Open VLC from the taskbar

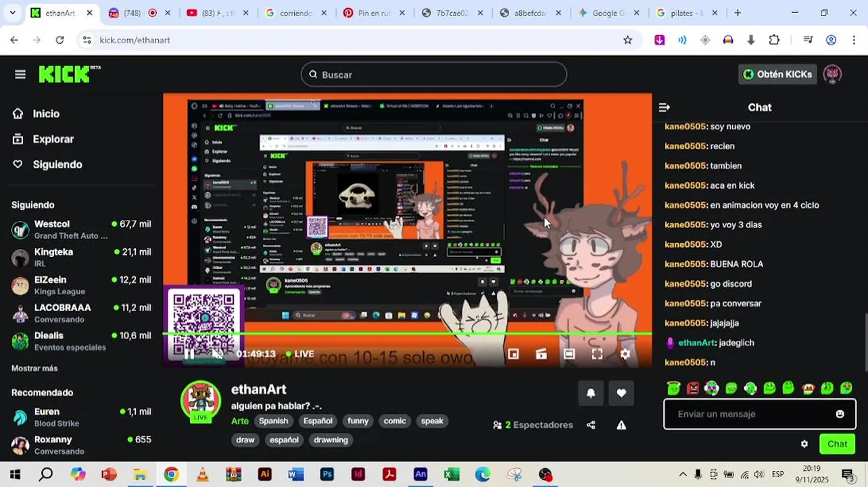click(202, 475)
